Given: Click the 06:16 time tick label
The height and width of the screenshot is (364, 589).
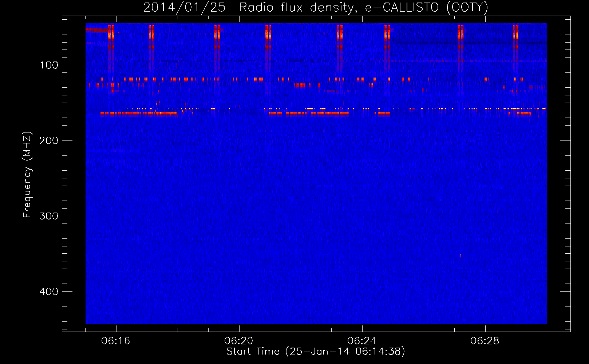Looking at the screenshot, I should pyautogui.click(x=116, y=341).
